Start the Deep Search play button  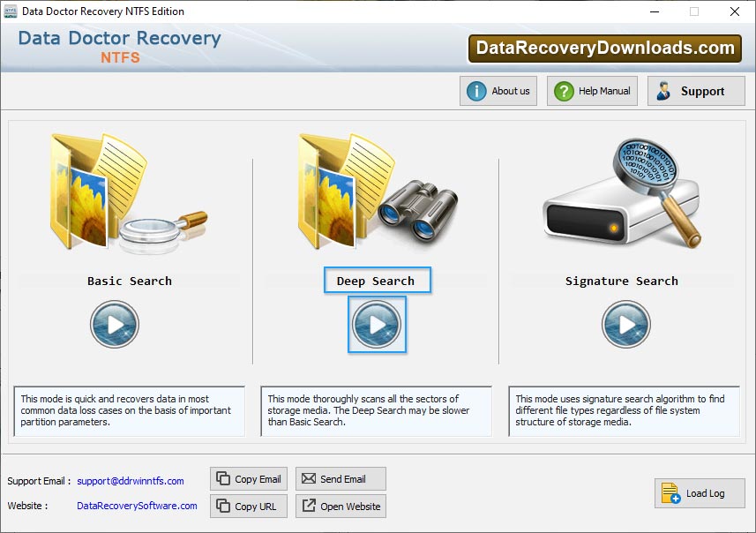[x=377, y=324]
